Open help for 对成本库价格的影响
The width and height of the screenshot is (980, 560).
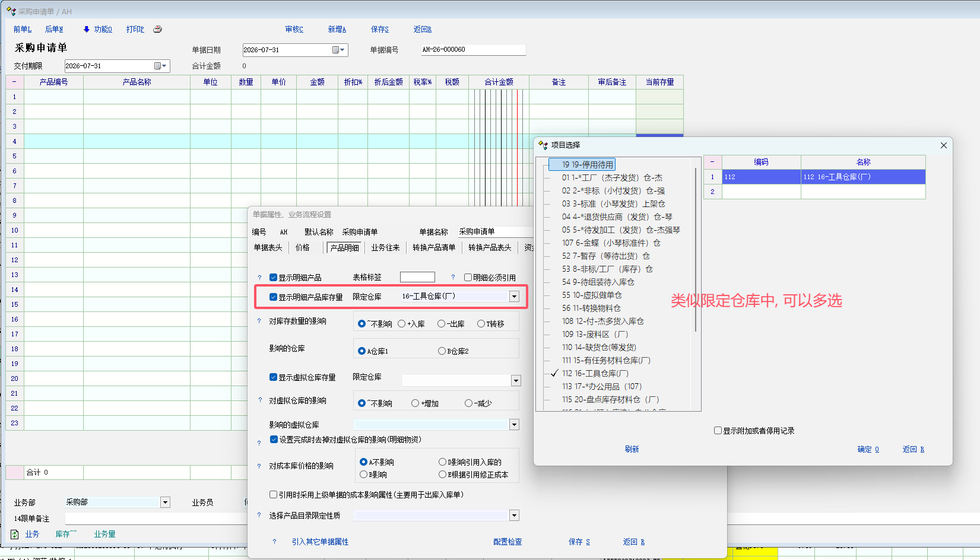pos(259,466)
